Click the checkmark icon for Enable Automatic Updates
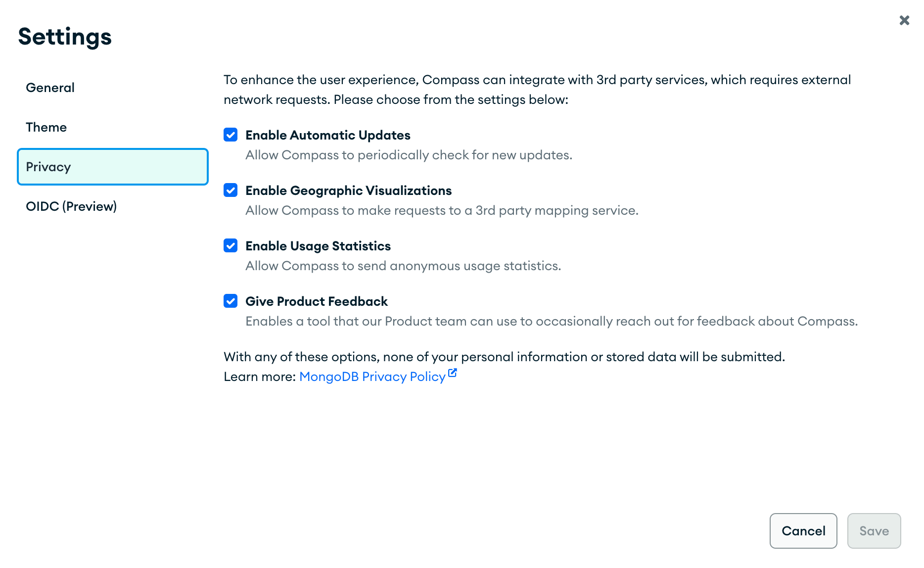Viewport: 924px width, 568px height. [x=231, y=135]
